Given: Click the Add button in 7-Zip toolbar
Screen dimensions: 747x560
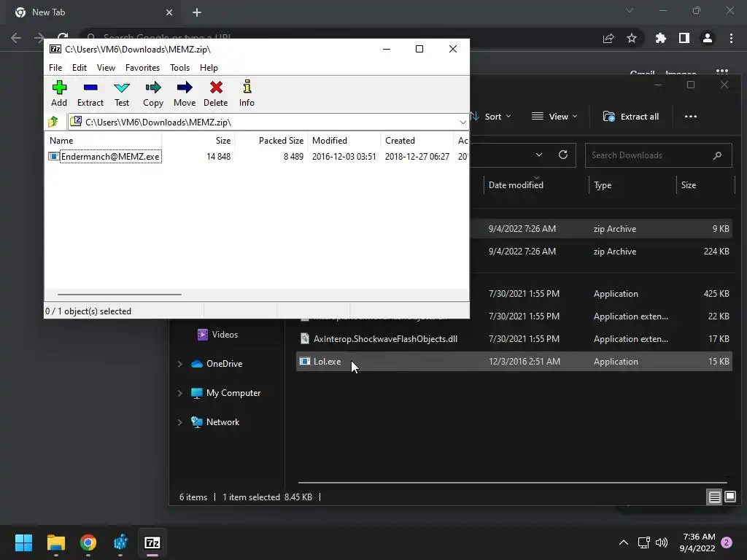Looking at the screenshot, I should pyautogui.click(x=59, y=93).
